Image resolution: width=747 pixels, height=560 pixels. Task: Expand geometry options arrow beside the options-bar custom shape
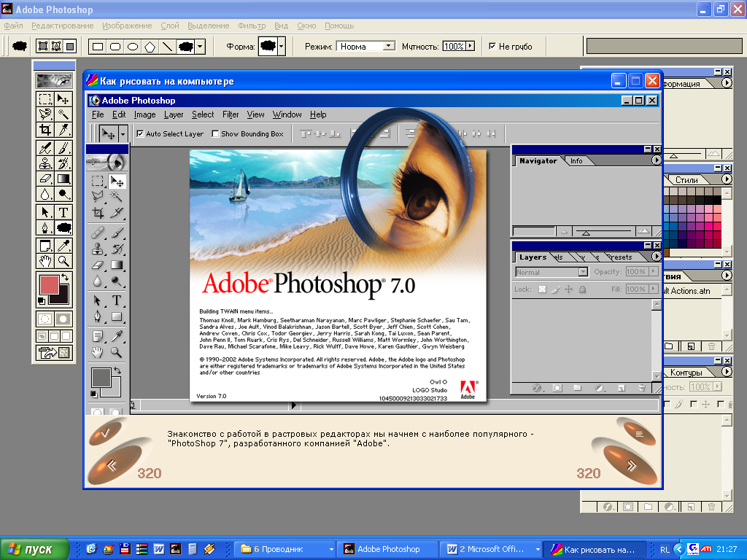(x=200, y=47)
